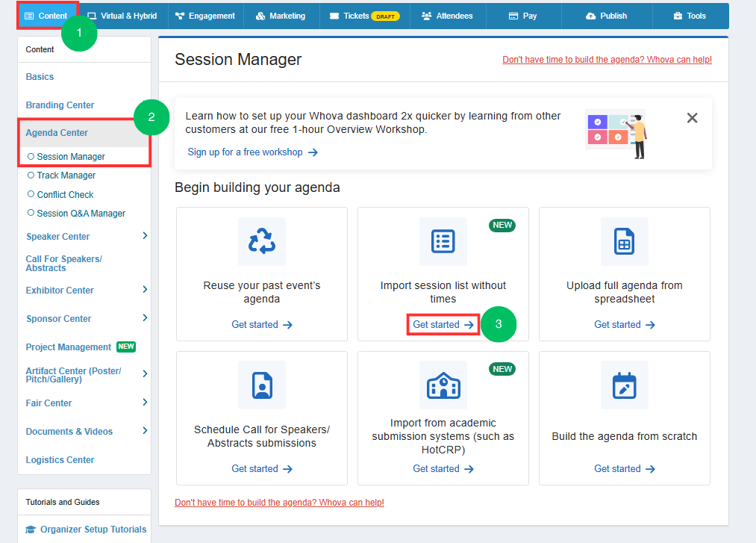Click the workshop illustration thumbnail in banner
Image resolution: width=756 pixels, height=543 pixels.
click(x=617, y=134)
